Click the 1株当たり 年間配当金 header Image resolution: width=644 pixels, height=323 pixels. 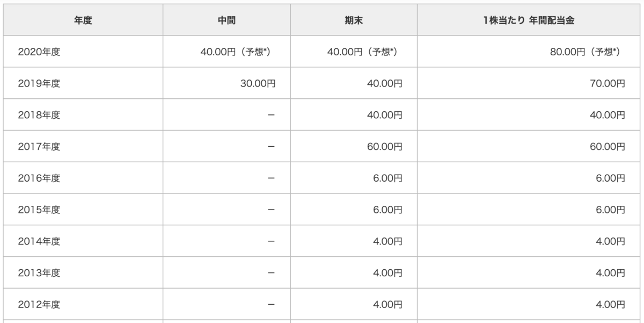pos(529,20)
